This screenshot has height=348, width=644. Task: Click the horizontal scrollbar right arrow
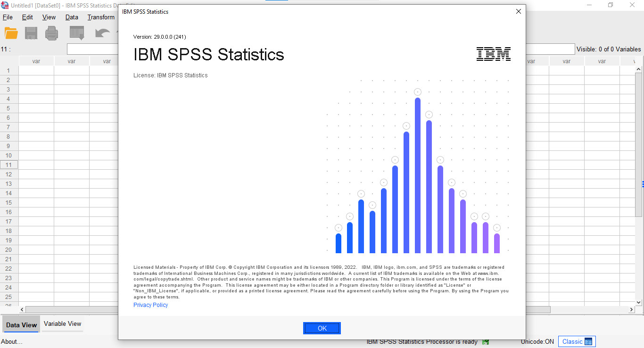632,310
